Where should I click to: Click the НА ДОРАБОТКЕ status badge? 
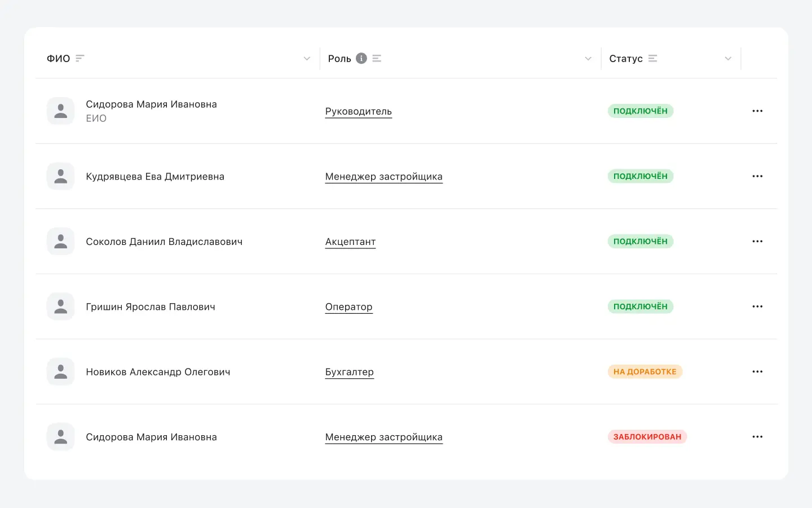[645, 371]
